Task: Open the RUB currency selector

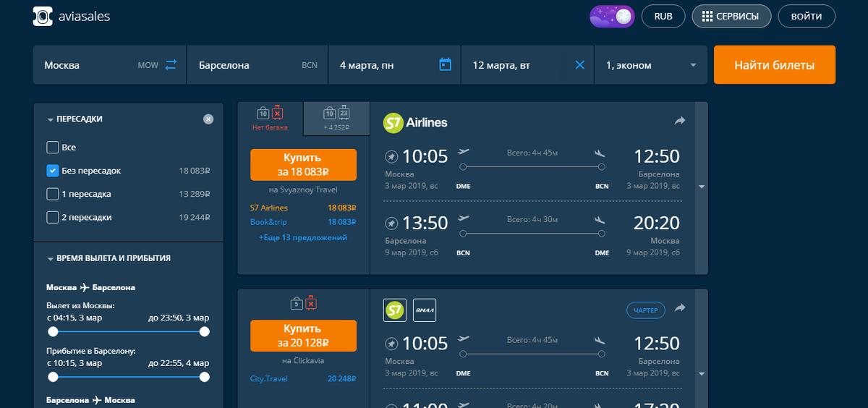Action: point(663,16)
